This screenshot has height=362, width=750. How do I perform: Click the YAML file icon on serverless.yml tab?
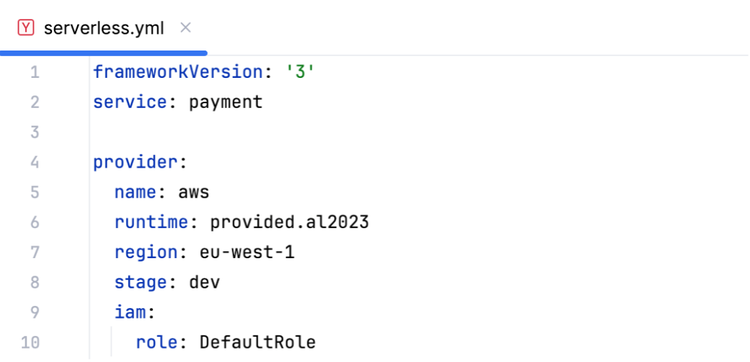coord(26,28)
